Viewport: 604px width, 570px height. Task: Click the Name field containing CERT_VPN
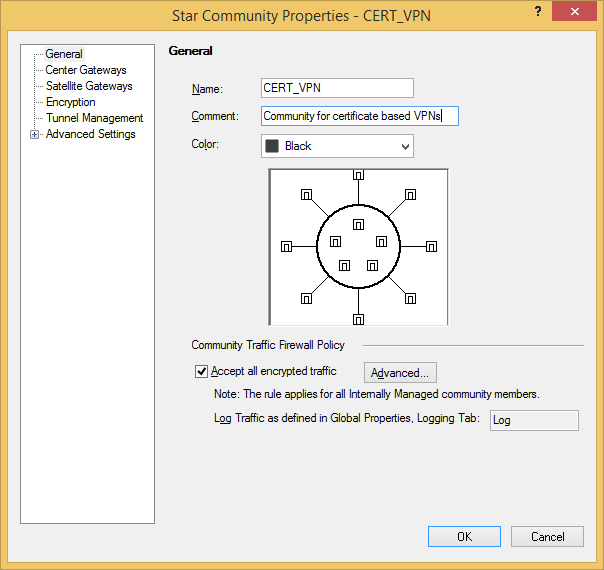click(x=336, y=88)
